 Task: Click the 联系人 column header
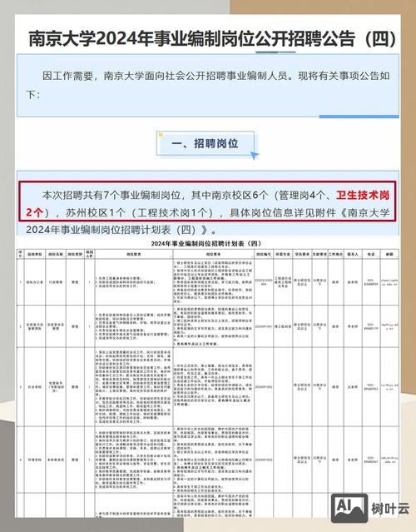tap(353, 254)
